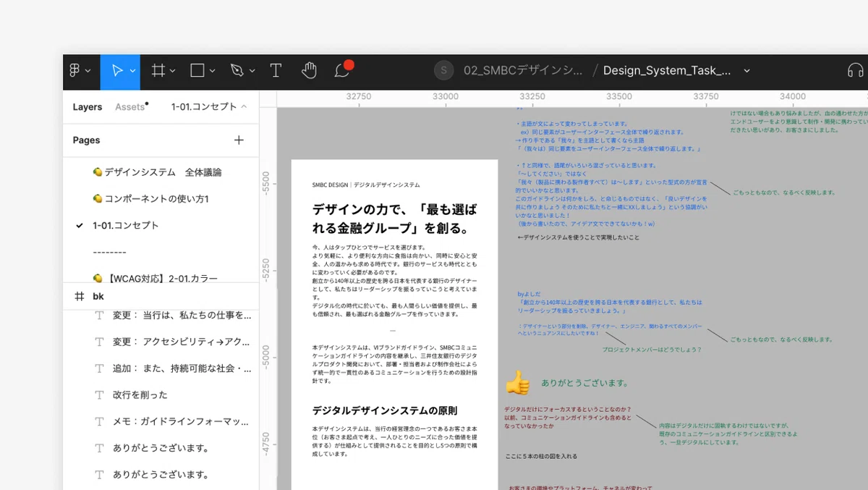Open the shape tools dropdown arrow
Viewport: 868px width, 490px height.
(x=212, y=71)
